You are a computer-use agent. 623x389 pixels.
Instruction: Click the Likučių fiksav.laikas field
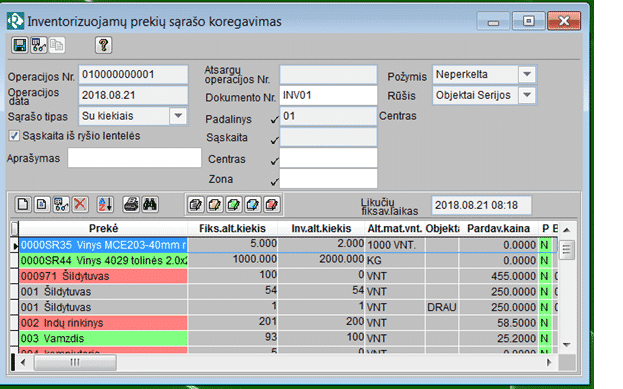481,205
